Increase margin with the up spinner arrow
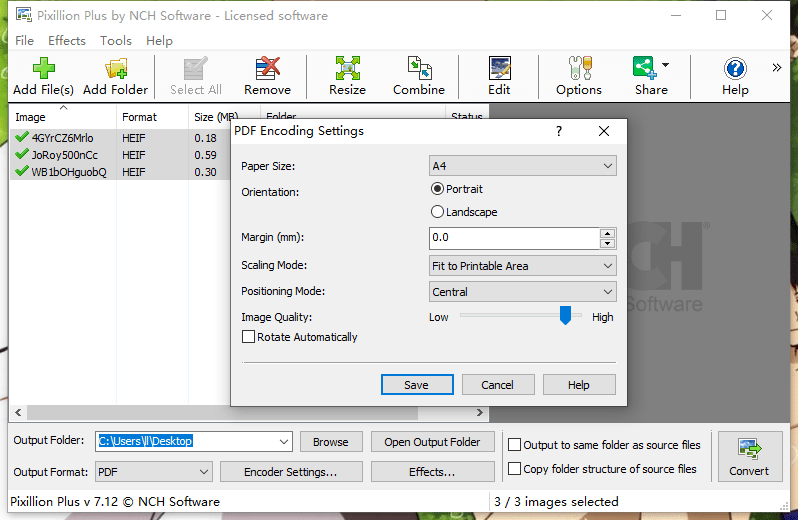This screenshot has width=798, height=520. [608, 234]
